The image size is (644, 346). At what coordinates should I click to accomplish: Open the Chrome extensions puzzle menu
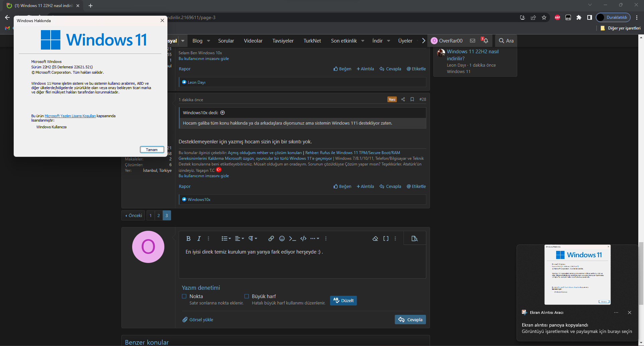coord(579,17)
